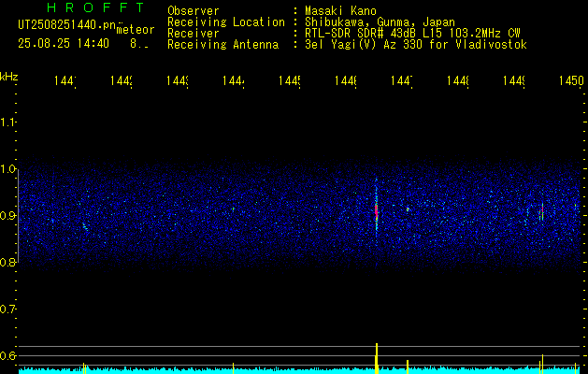Screen dimensions: 588x374
Task: Select the file name UT2508251440.pn
Action: tap(66, 25)
